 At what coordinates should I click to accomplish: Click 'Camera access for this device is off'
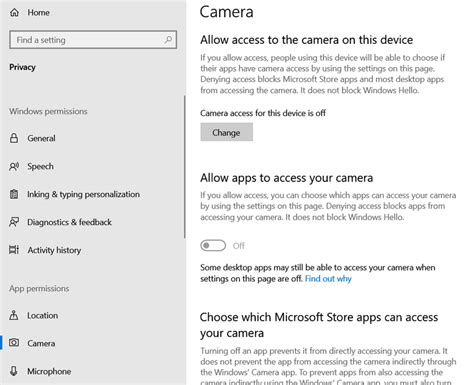263,113
